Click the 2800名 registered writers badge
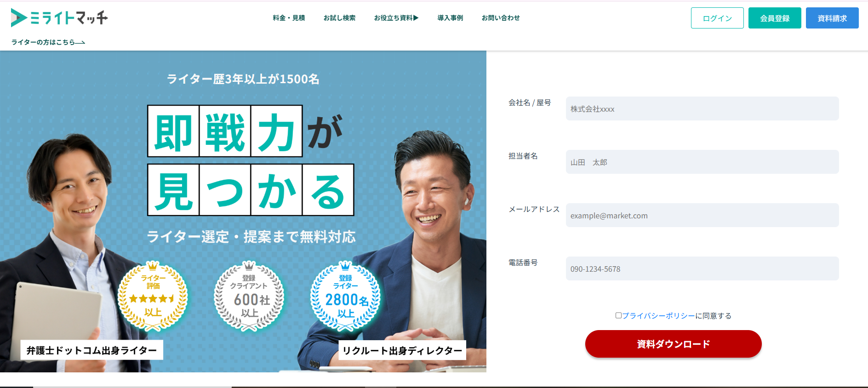868x388 pixels. point(346,297)
